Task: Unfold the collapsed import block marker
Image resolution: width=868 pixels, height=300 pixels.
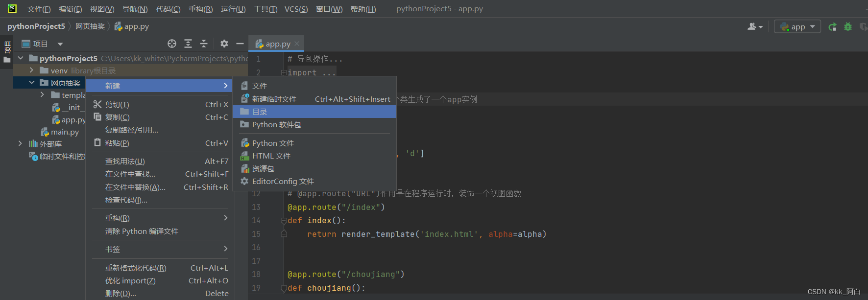Action: coord(284,72)
